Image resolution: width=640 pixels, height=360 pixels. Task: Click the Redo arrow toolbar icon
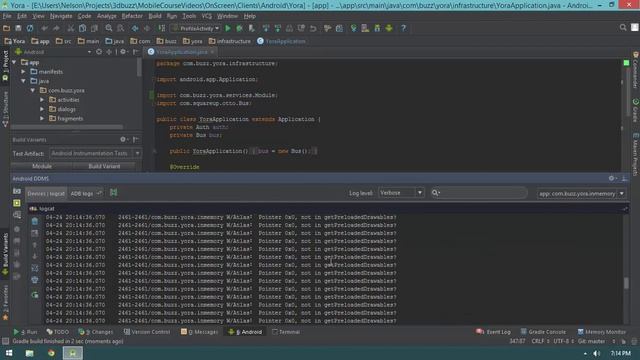click(x=56, y=28)
